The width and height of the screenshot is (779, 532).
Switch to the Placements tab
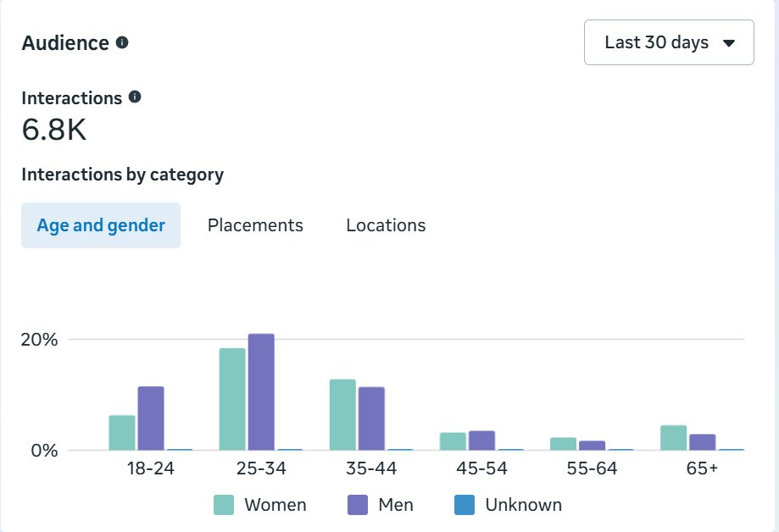pyautogui.click(x=255, y=225)
